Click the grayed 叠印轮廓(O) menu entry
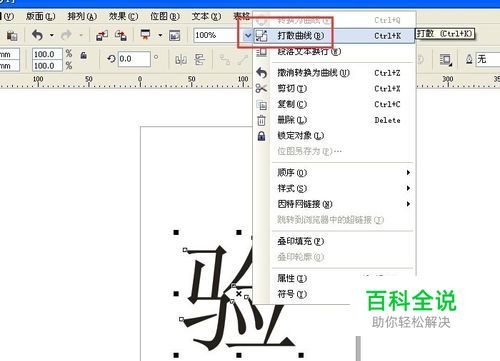 click(x=334, y=257)
